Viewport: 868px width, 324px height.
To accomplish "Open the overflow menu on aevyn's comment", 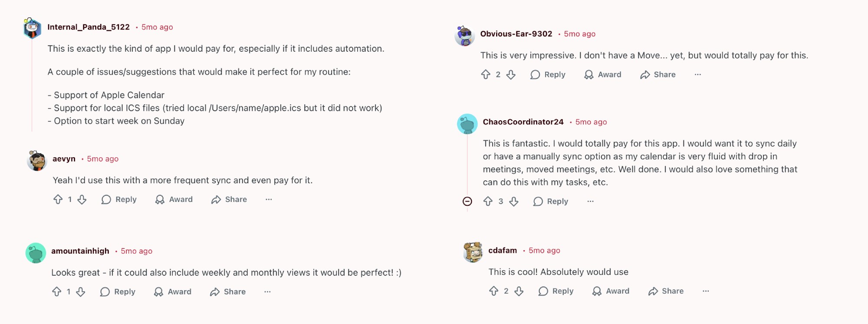I will [269, 199].
